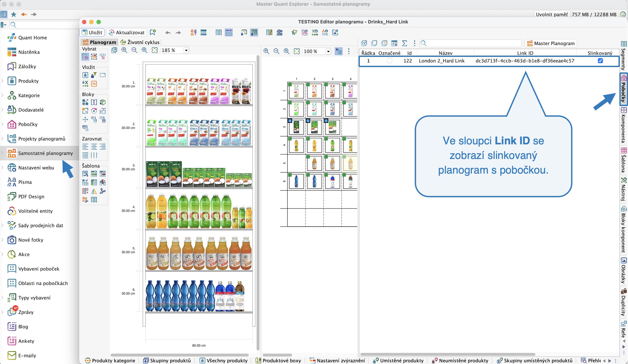
Task: Click the SVG export icon
Action: pyautogui.click(x=325, y=33)
